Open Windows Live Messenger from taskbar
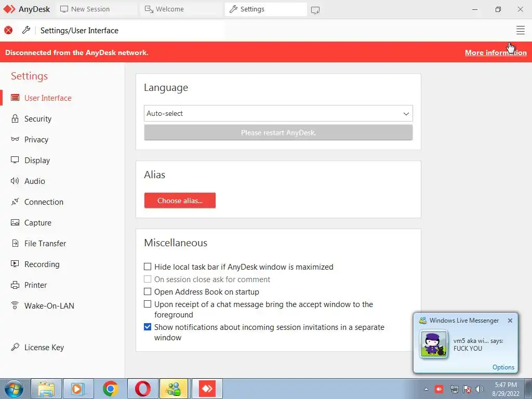The image size is (532, 399). click(174, 389)
